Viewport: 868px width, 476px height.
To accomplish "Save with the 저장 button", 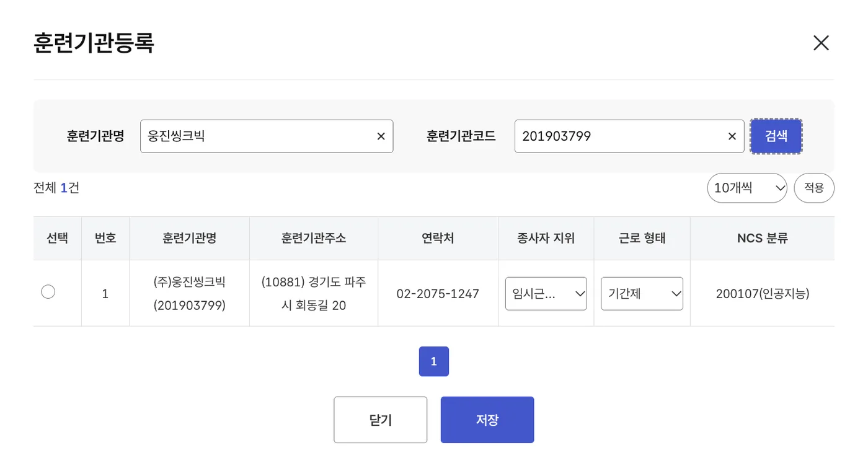I will coord(487,420).
